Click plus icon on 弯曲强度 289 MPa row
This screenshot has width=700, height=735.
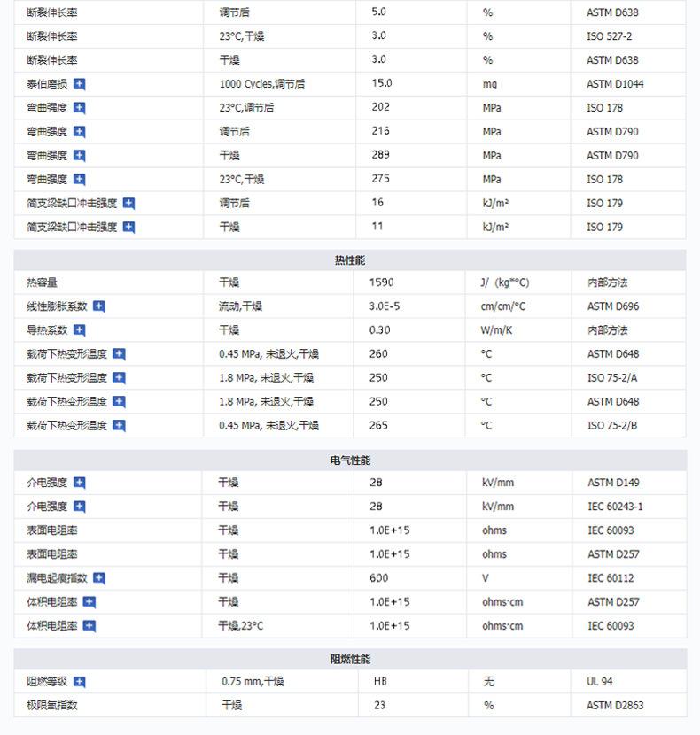pos(80,156)
